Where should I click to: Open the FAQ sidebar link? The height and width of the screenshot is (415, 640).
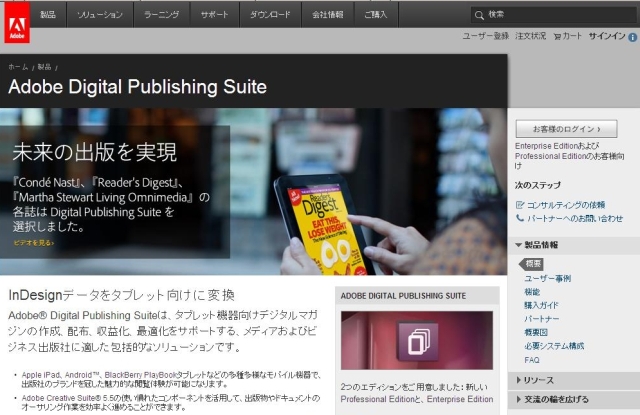coord(532,360)
